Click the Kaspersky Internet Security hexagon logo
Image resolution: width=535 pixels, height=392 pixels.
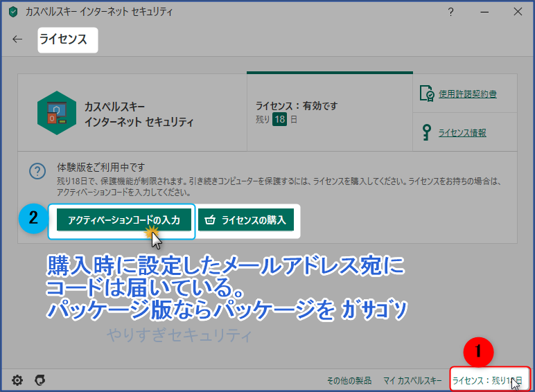[57, 113]
